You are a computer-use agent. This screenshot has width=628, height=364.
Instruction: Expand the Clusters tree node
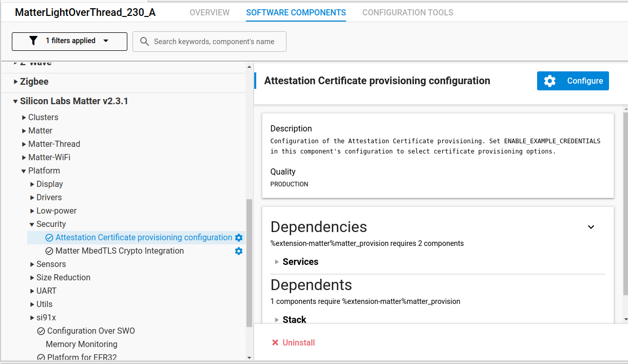(24, 118)
